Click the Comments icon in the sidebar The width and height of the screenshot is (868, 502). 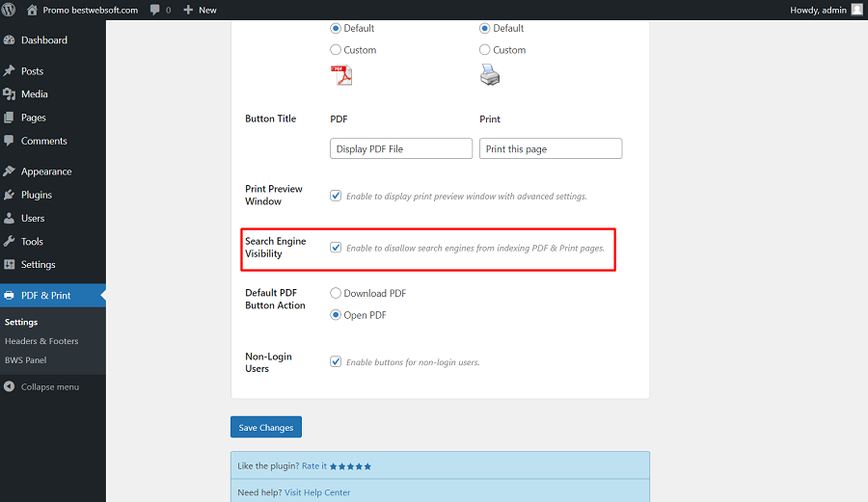coord(10,141)
